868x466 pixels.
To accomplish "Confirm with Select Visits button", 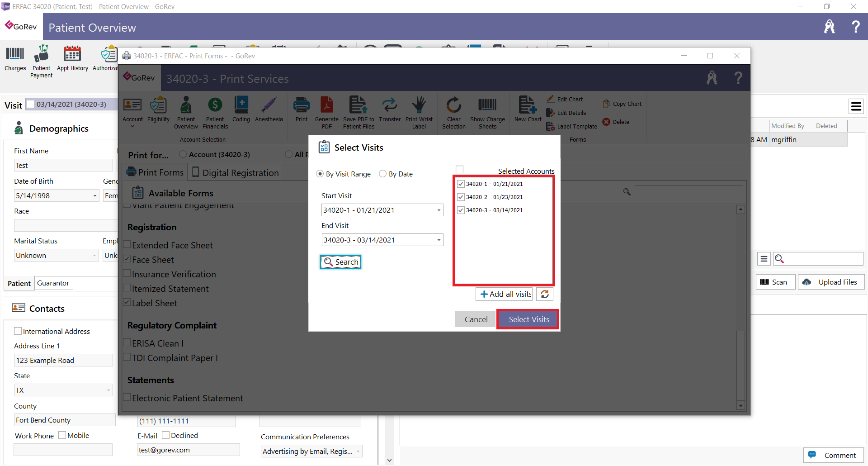I will pos(528,319).
